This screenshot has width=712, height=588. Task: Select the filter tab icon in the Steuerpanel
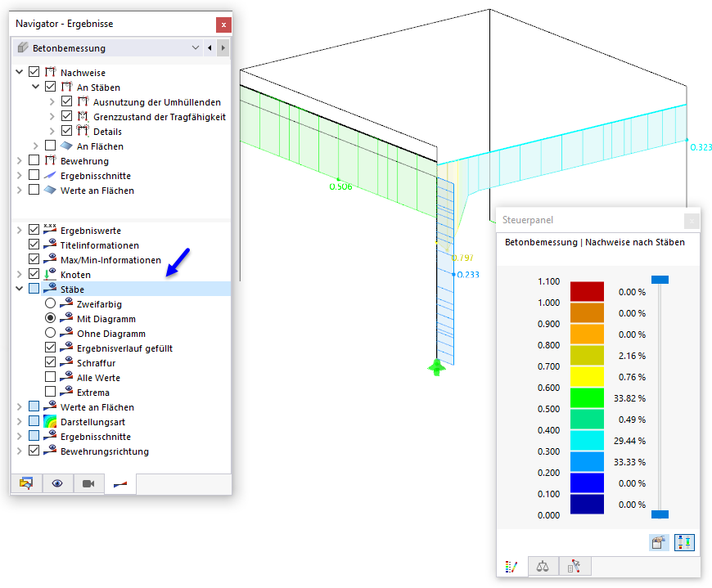[575, 566]
